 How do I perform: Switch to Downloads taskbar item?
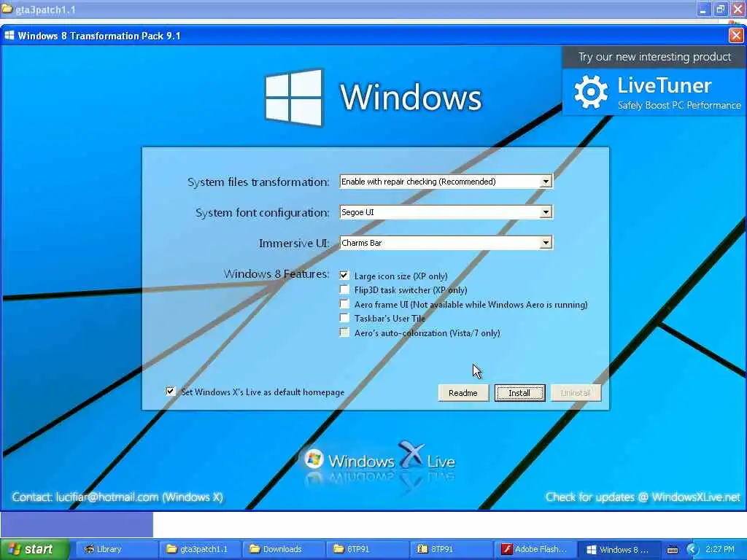pos(284,550)
